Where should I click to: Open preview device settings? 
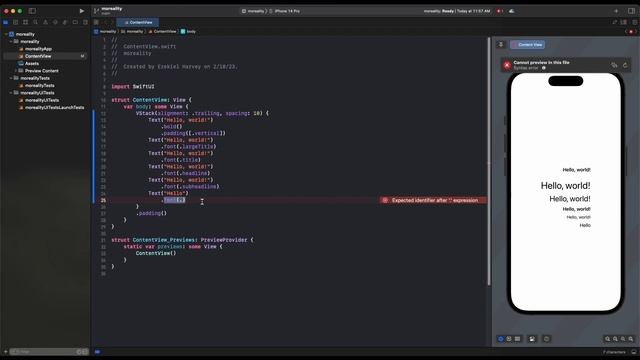coord(532,339)
